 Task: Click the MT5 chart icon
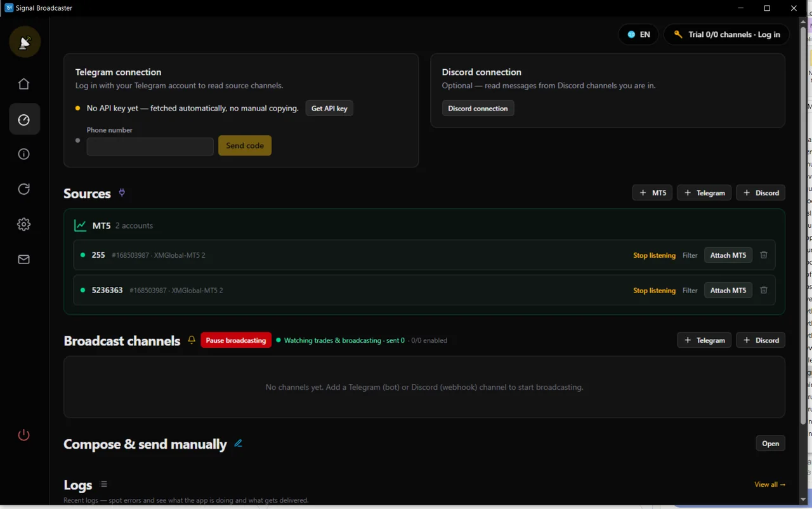81,225
